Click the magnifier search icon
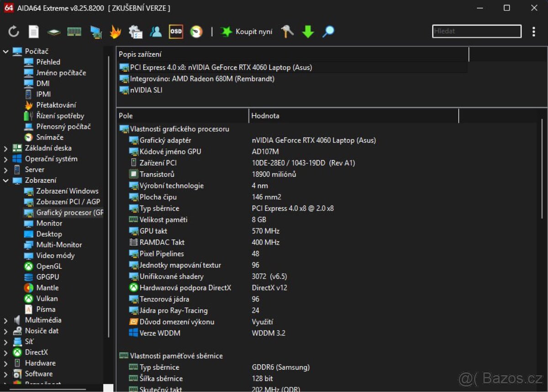548x392 pixels. coord(328,32)
